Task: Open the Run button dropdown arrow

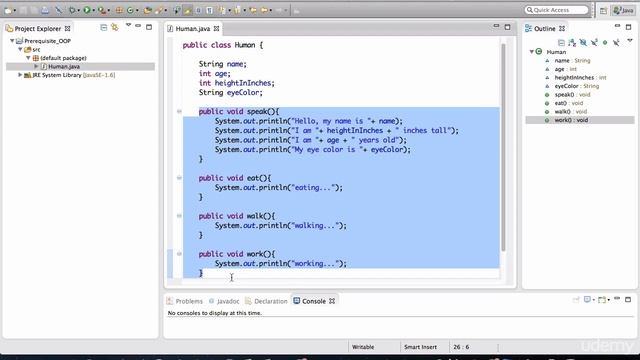Action: point(93,11)
